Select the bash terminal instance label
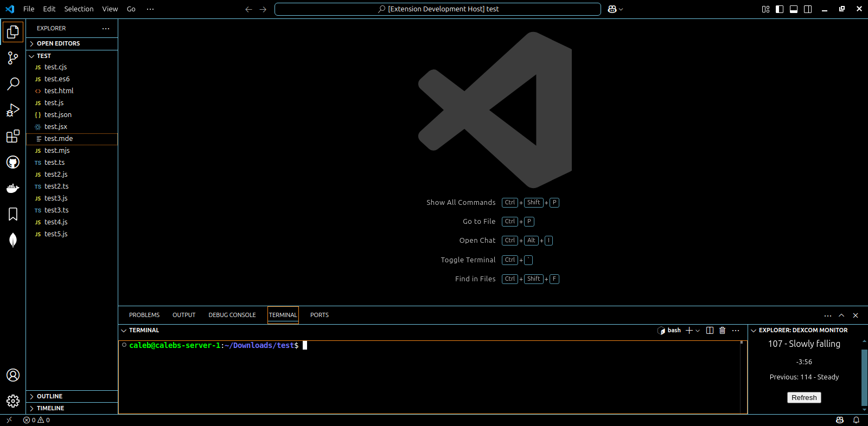The height and width of the screenshot is (426, 868). (x=669, y=331)
